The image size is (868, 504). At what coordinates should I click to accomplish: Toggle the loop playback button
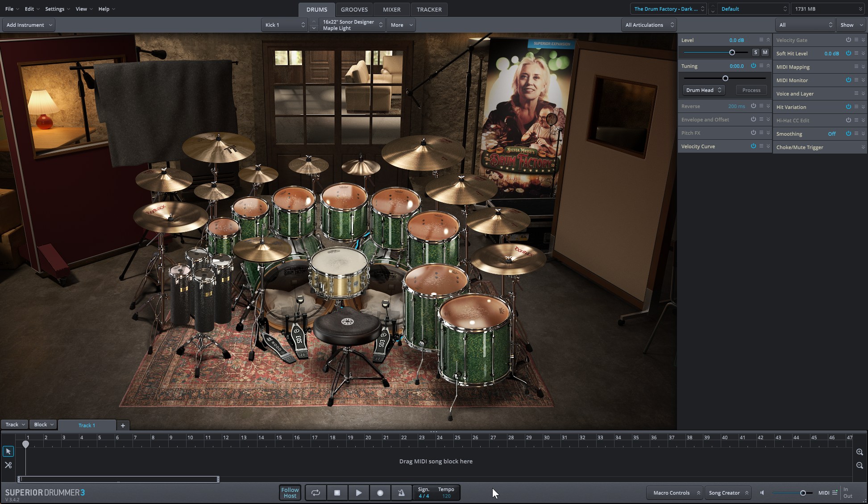click(x=316, y=493)
